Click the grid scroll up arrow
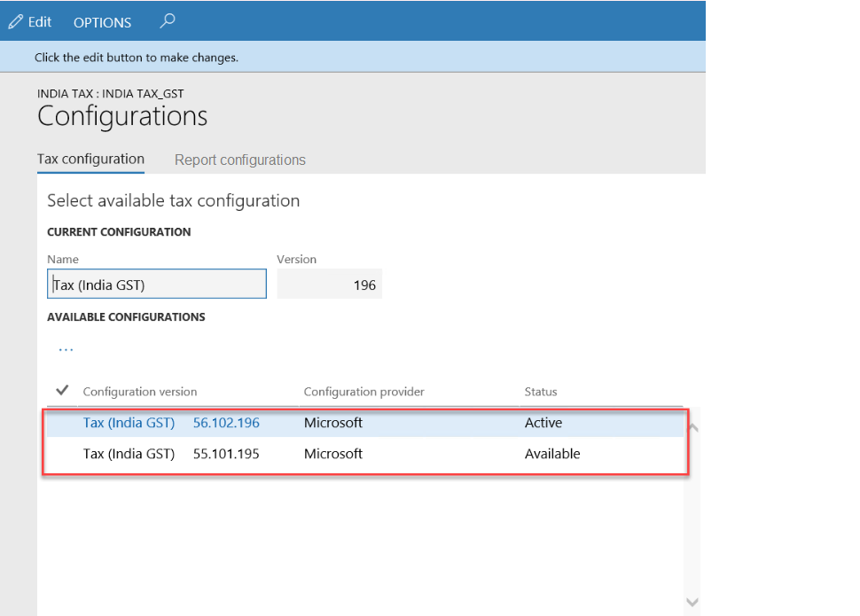Image resolution: width=860 pixels, height=616 pixels. [x=692, y=427]
